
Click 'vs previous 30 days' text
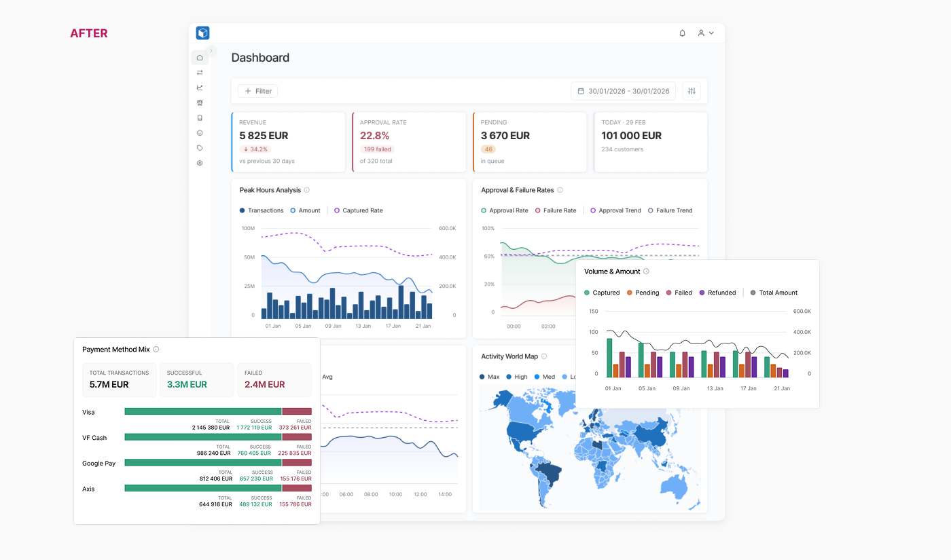click(267, 161)
